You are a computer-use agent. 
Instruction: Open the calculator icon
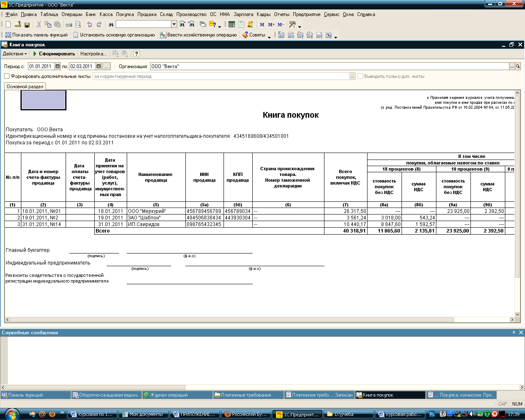tap(232, 25)
